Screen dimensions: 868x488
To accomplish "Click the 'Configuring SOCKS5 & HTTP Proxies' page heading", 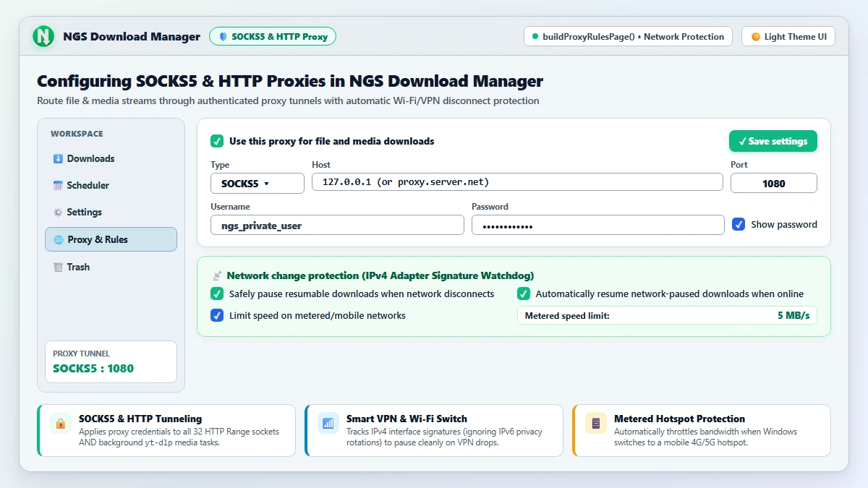I will [x=290, y=81].
